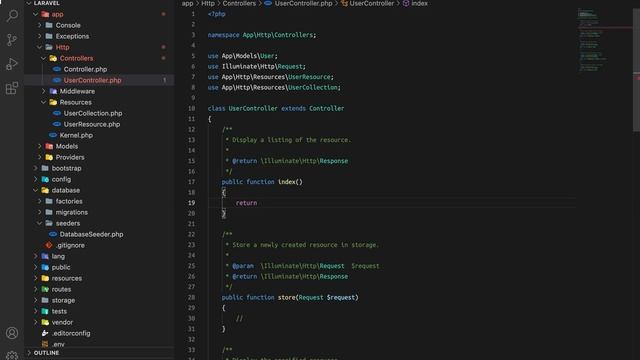
Task: Click 'class UserController extends Controller' text
Action: pos(276,109)
